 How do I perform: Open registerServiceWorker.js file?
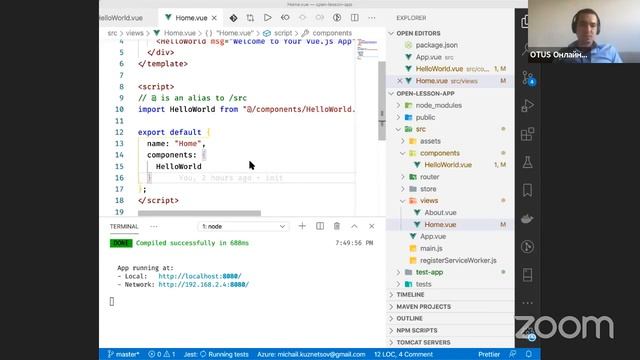tap(458, 260)
